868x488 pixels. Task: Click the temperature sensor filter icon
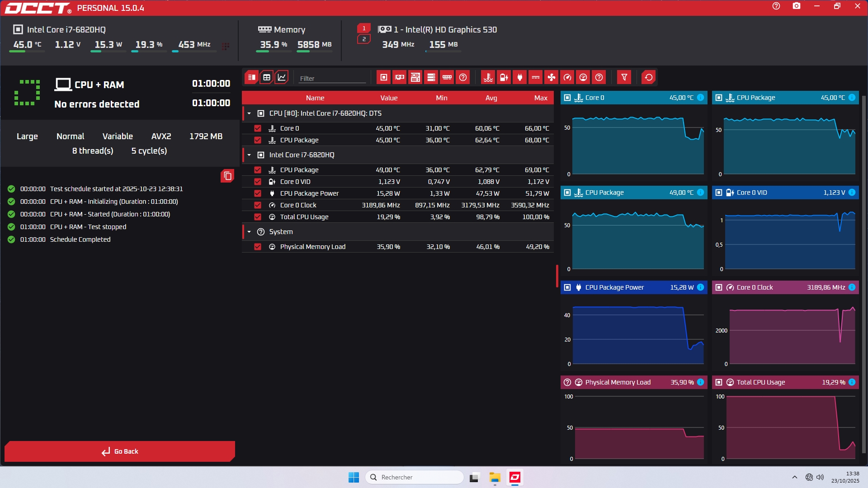(488, 77)
